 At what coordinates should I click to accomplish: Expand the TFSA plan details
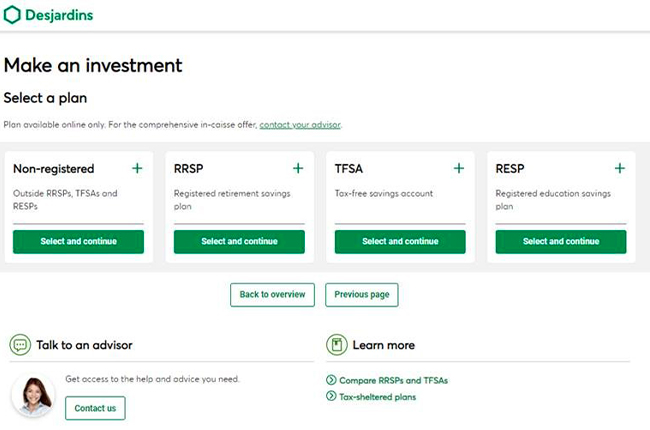tap(459, 169)
